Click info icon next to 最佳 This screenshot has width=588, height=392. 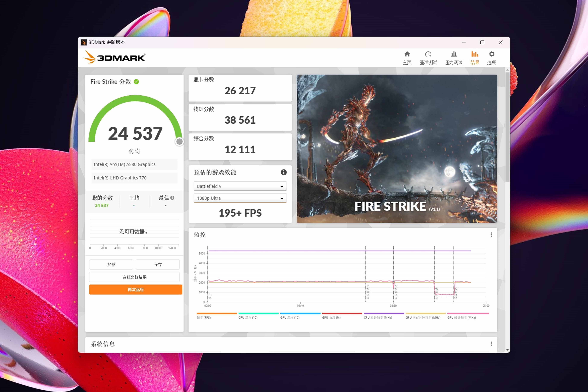(x=172, y=198)
